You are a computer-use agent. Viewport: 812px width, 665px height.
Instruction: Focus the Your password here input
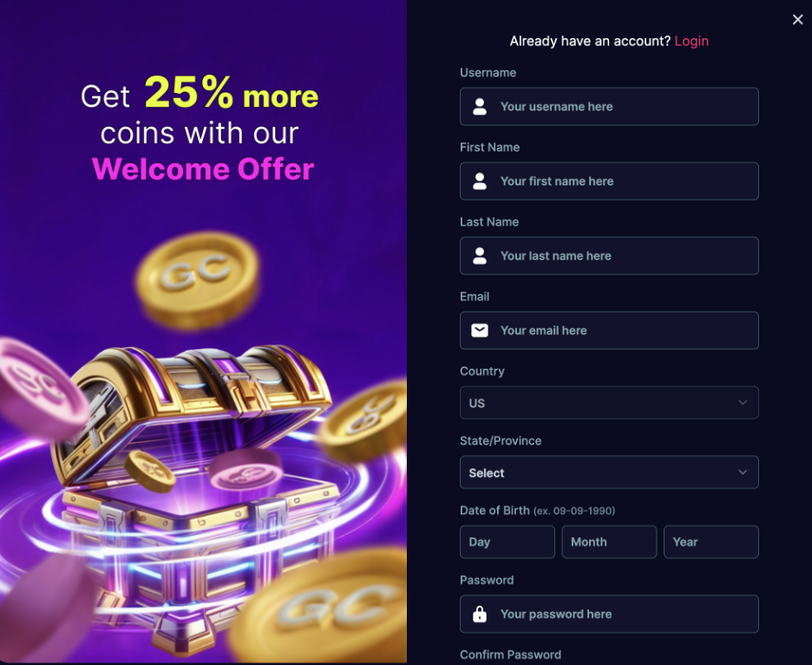609,614
